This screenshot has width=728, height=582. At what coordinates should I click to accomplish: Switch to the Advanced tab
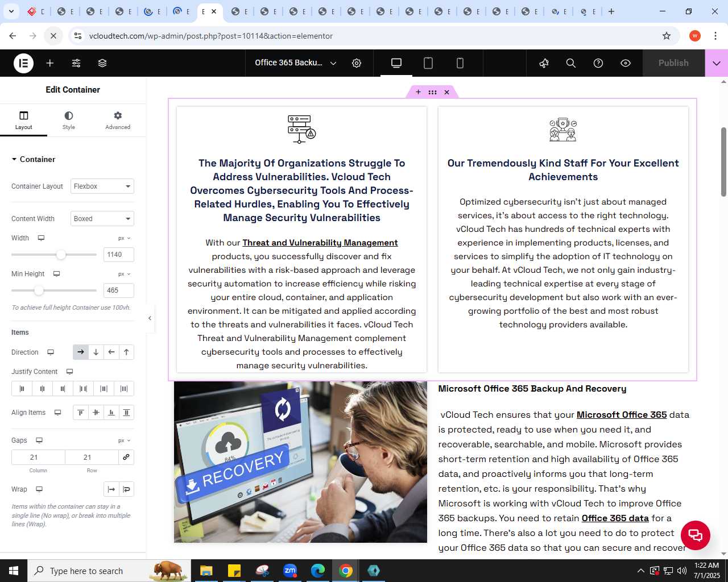pos(118,120)
